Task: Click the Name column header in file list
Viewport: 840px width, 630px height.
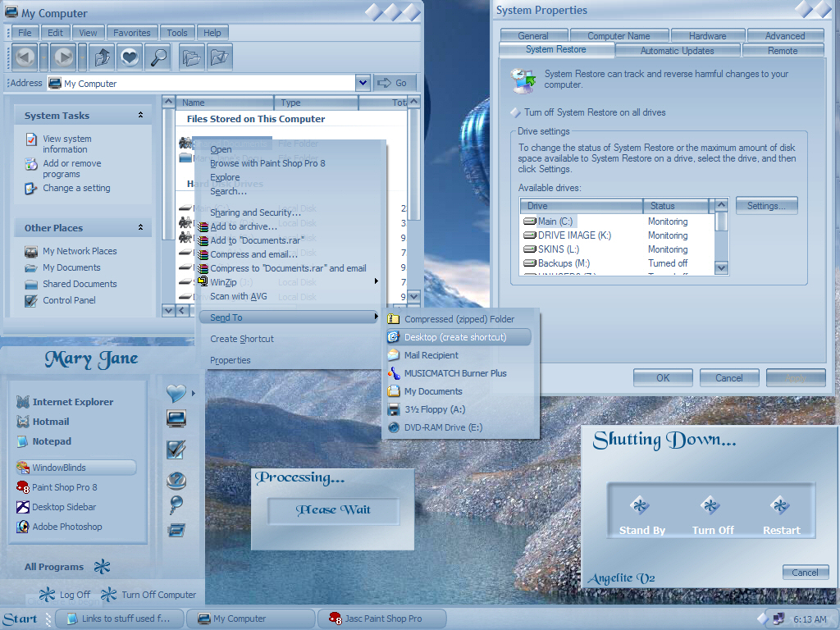Action: click(x=225, y=103)
